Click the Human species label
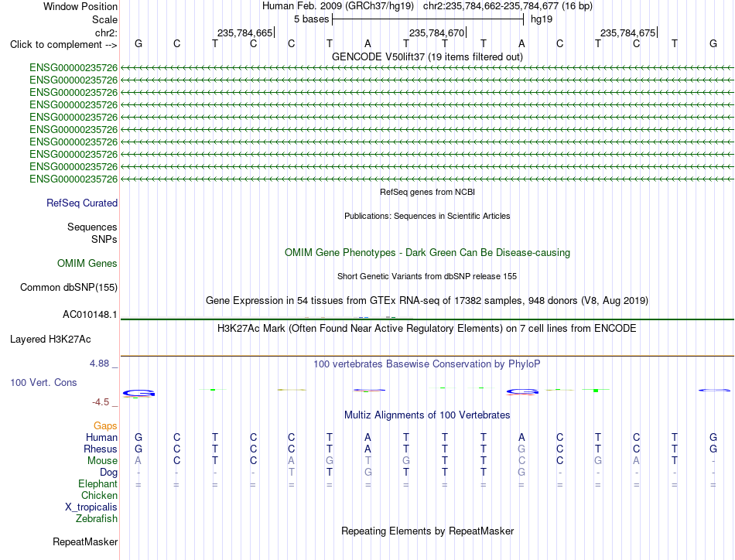Image resolution: width=735 pixels, height=560 pixels. 101,437
